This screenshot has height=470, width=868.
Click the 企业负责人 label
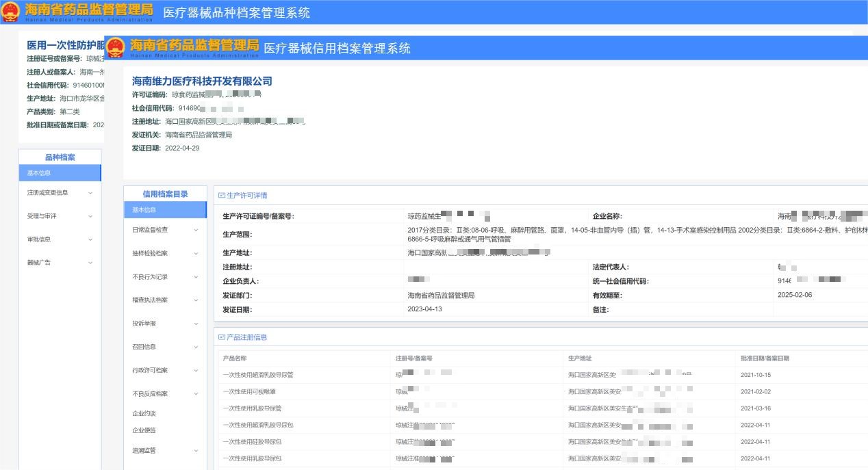[x=240, y=281]
